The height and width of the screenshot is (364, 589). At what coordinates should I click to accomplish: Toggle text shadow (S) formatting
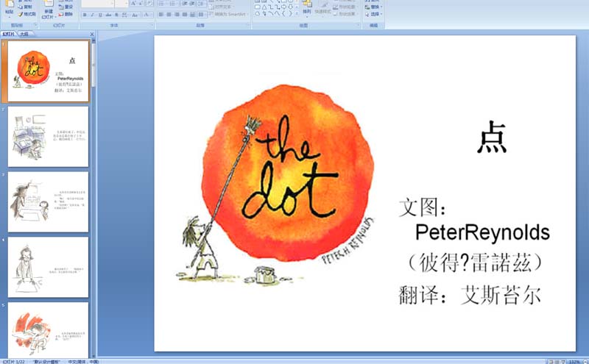[116, 15]
